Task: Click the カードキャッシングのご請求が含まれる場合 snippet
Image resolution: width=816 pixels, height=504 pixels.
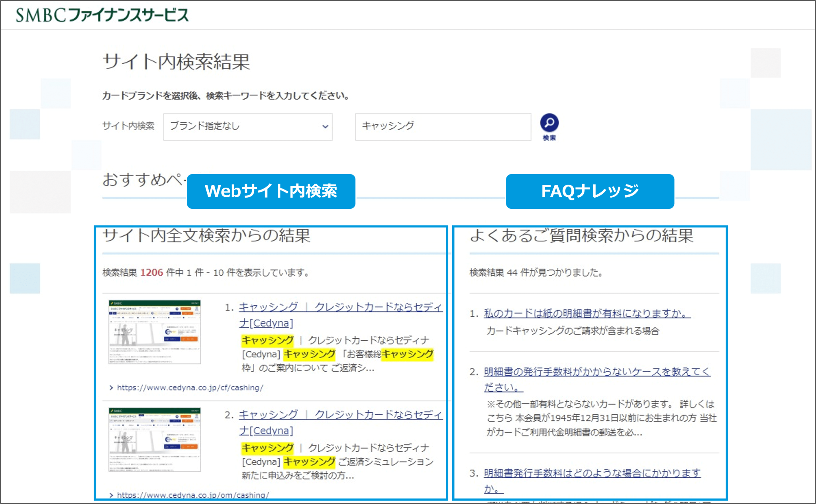Action: pyautogui.click(x=573, y=331)
